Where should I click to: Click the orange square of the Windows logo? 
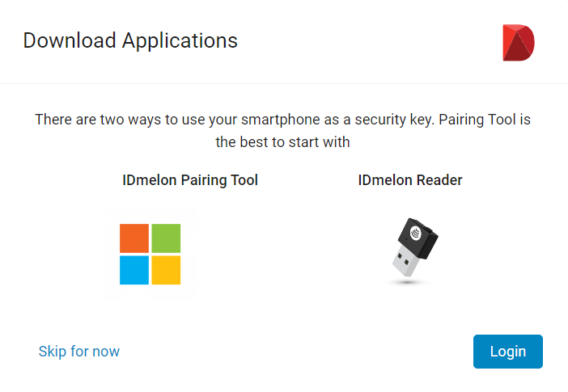(134, 238)
